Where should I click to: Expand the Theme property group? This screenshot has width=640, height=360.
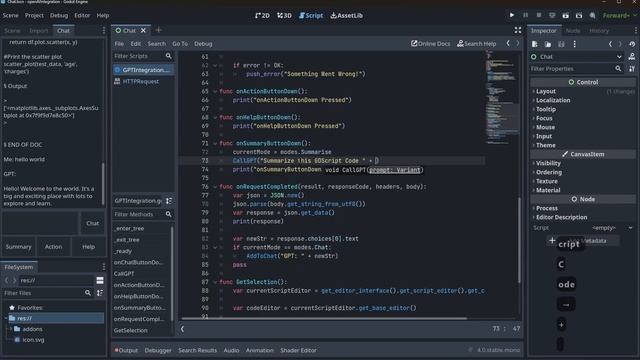point(546,145)
